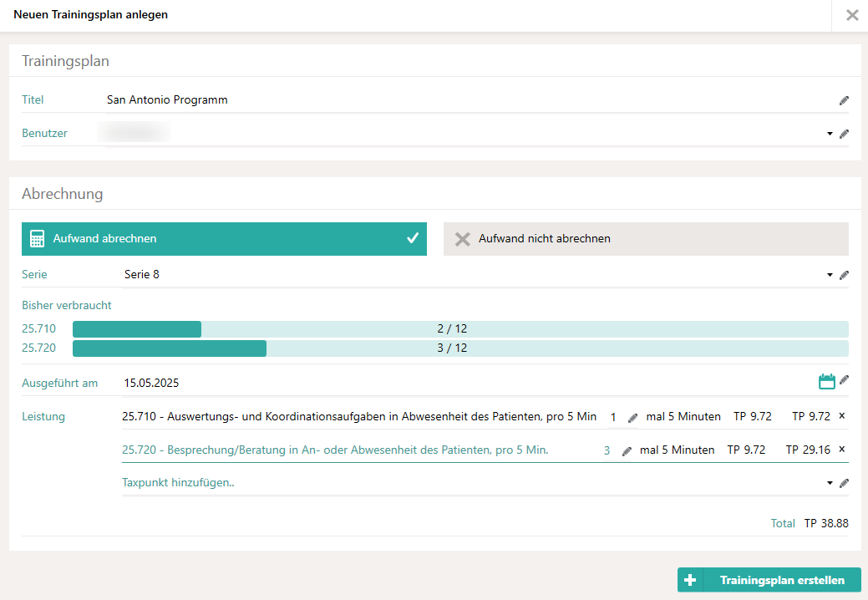The width and height of the screenshot is (868, 600).
Task: Click the 25.720 Besprechung/Beratung link
Action: point(335,450)
